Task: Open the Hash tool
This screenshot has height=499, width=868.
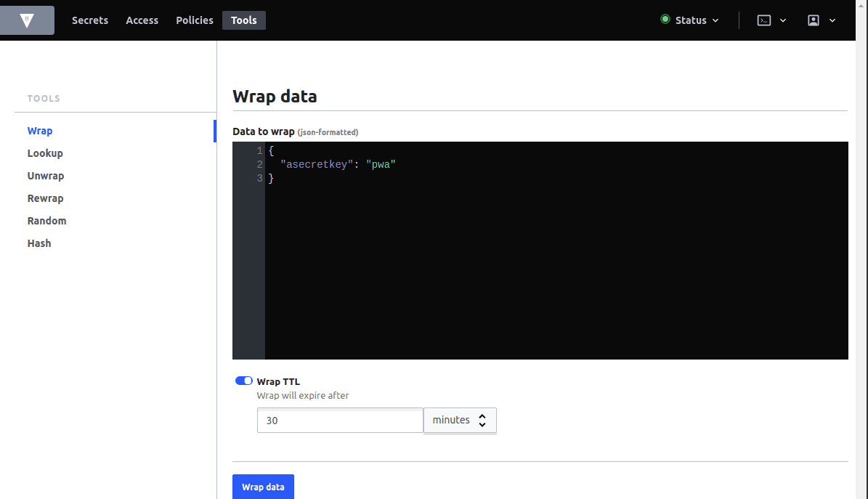Action: [x=39, y=243]
